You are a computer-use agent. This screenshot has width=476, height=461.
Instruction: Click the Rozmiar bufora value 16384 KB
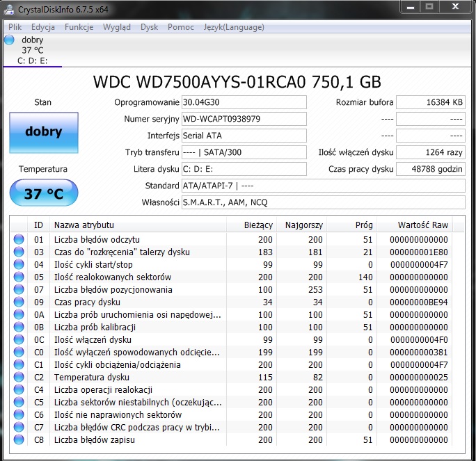click(x=431, y=102)
